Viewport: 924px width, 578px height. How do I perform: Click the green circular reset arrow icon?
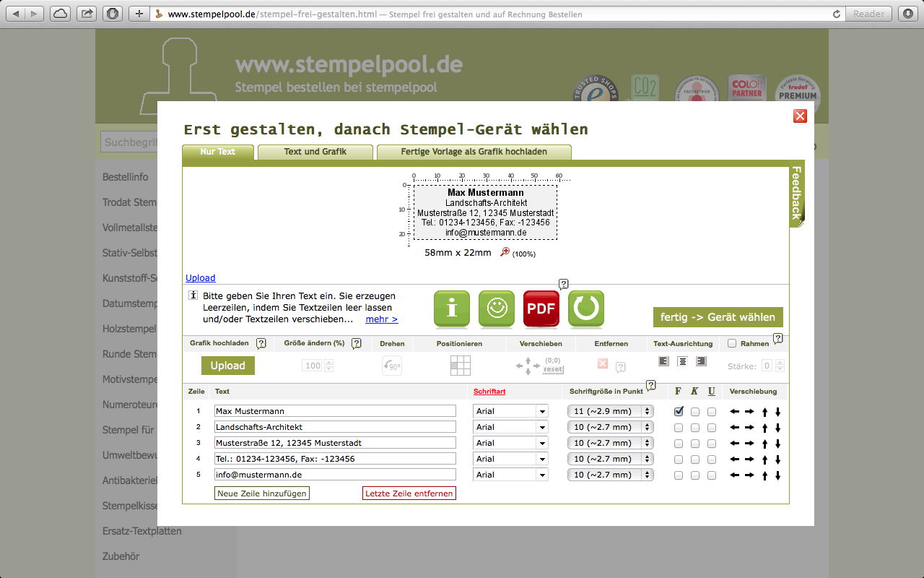click(x=586, y=309)
